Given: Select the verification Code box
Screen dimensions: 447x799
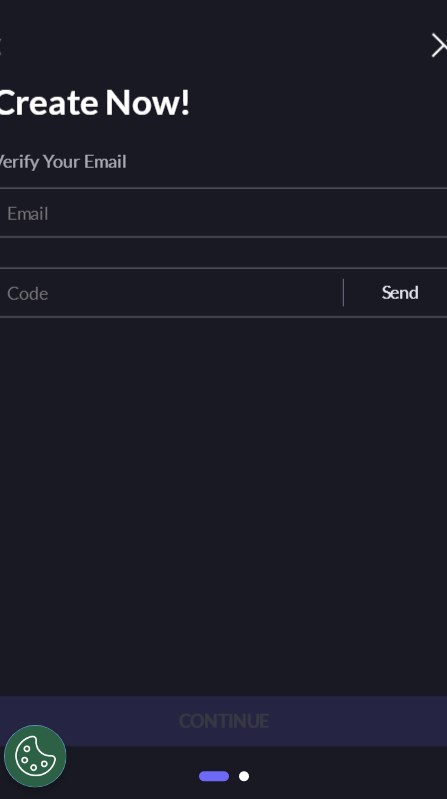Looking at the screenshot, I should [171, 293].
